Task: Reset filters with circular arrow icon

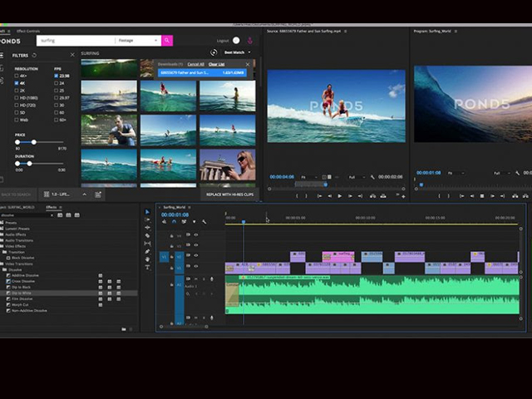Action: click(34, 55)
